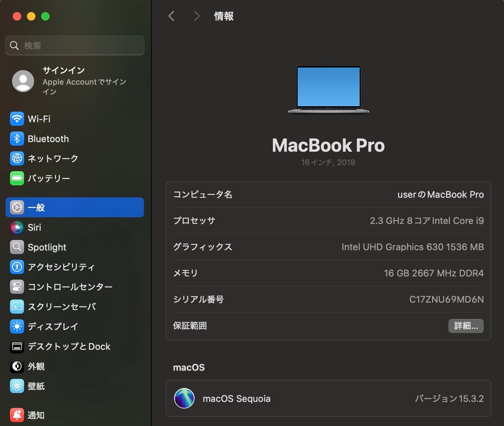Click memory value 16 GB 2667 MHz DDR4
This screenshot has width=504, height=426.
tap(434, 273)
